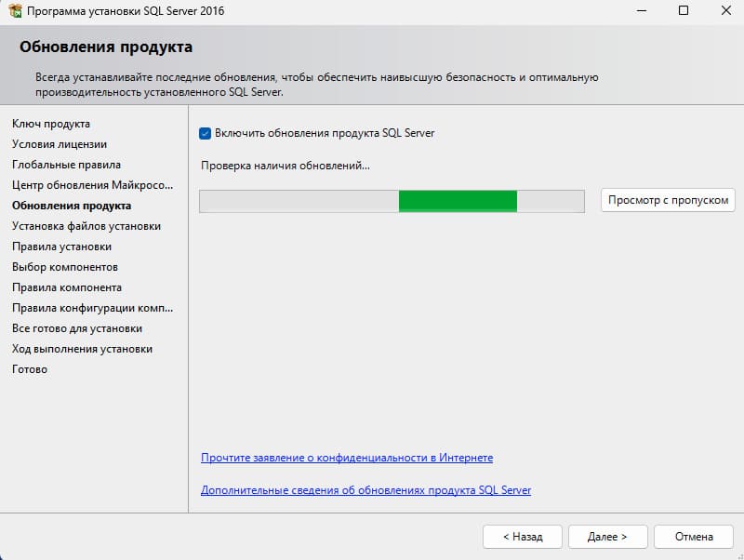Click the SQL Server setup icon in title bar
The image size is (744, 560).
point(15,11)
